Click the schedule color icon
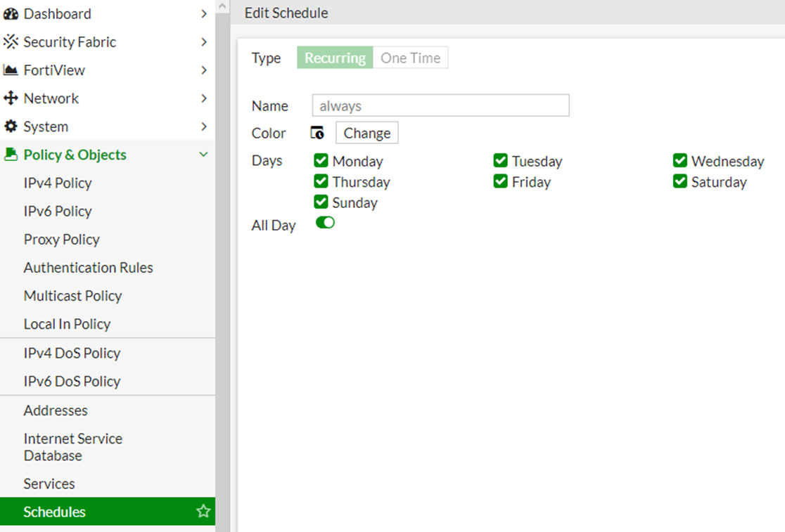This screenshot has width=785, height=532. pyautogui.click(x=317, y=133)
